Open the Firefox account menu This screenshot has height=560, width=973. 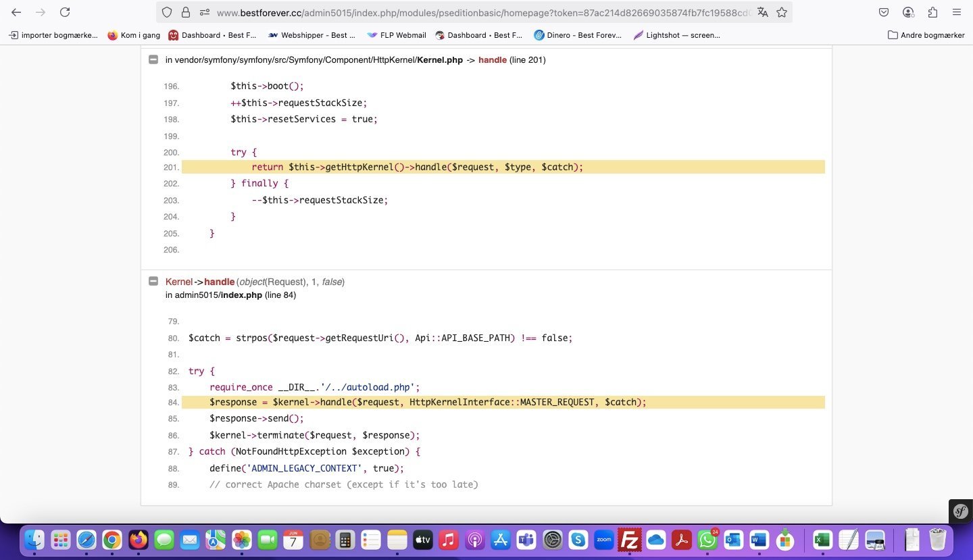[x=908, y=12]
